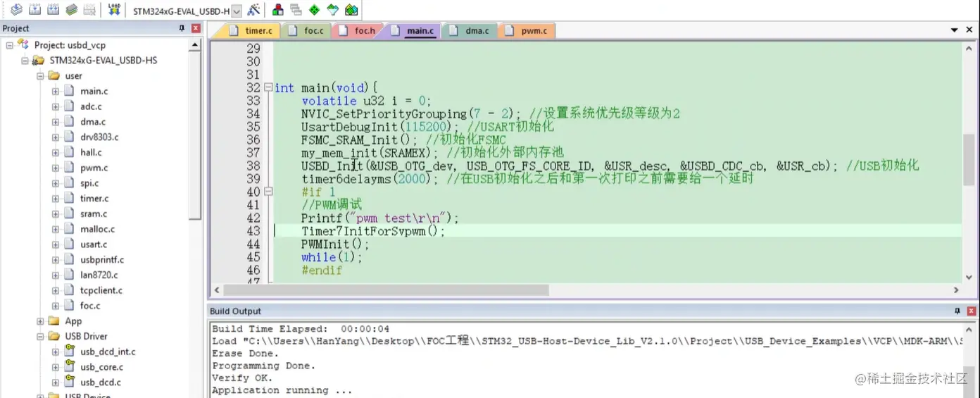Click the editor horizontal scroll-left arrow
Viewport: 980px width, 398px height.
click(217, 290)
